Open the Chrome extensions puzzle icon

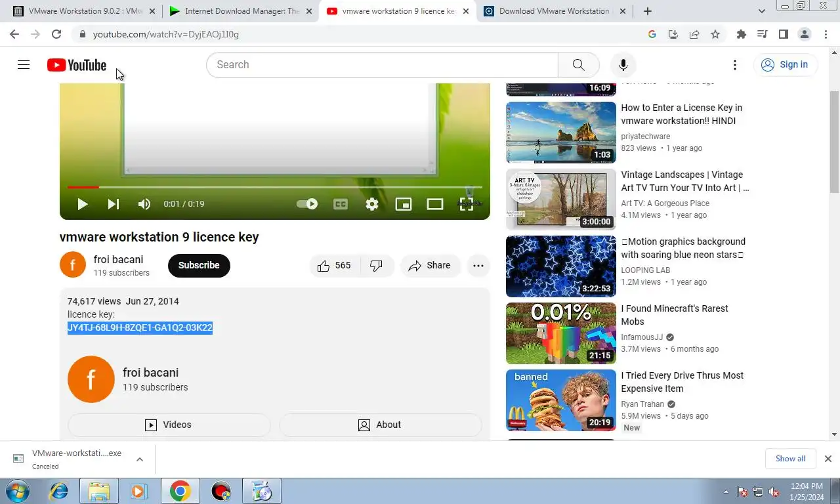point(742,34)
